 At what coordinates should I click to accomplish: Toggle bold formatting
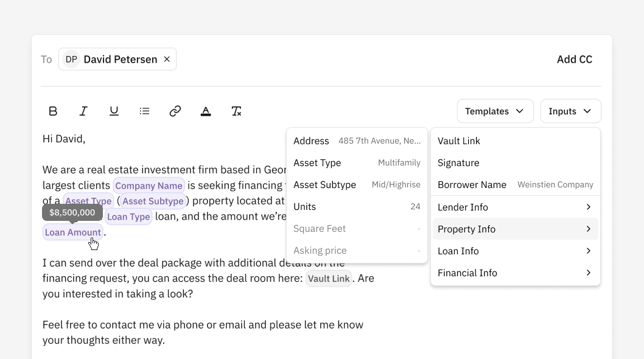[x=53, y=111]
